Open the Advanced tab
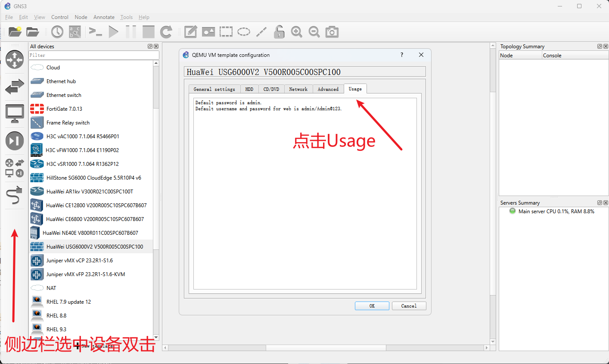The height and width of the screenshot is (364, 609). pos(328,89)
